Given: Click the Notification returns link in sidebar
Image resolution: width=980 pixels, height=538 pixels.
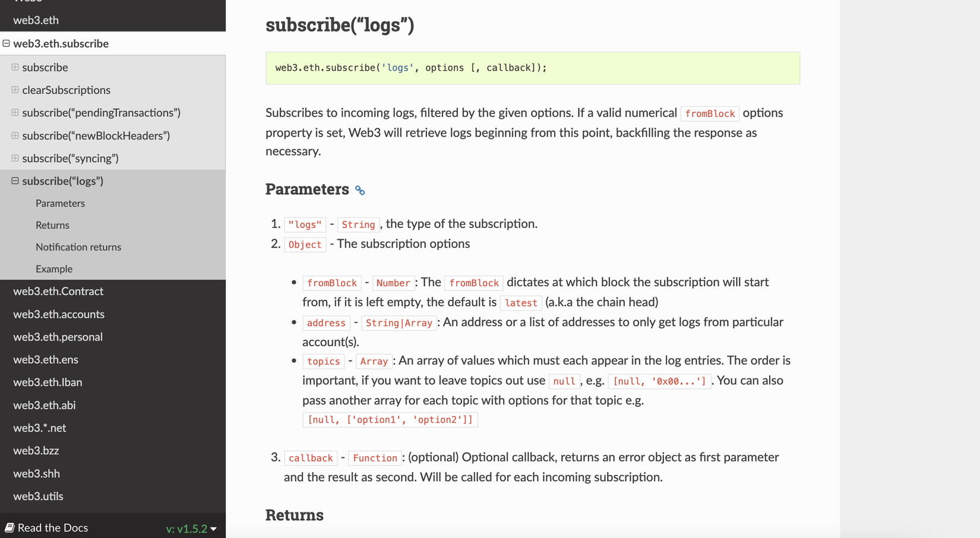Looking at the screenshot, I should 78,246.
